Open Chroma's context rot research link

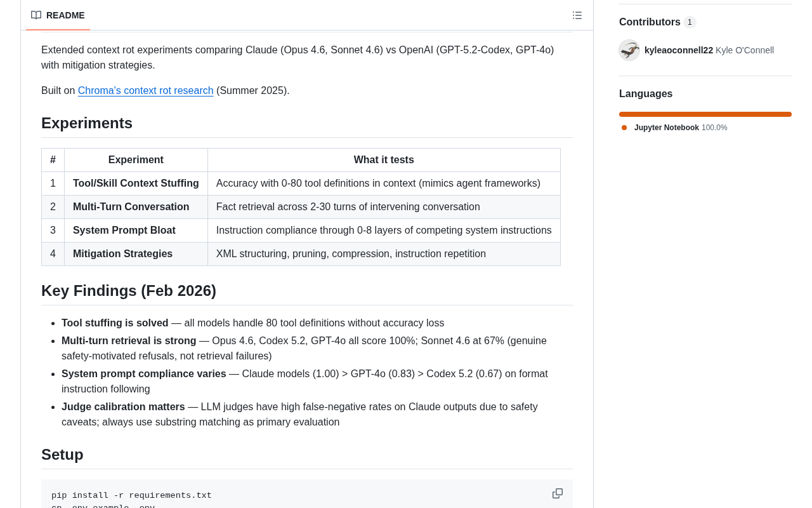click(x=146, y=91)
